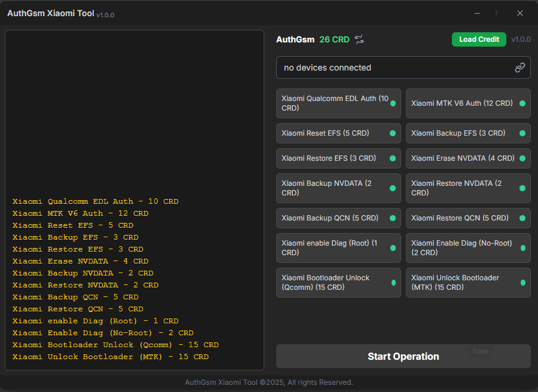Click log line Xiaomi Erase NVDATA - 4 CRD
This screenshot has width=538, height=392.
[x=80, y=261]
